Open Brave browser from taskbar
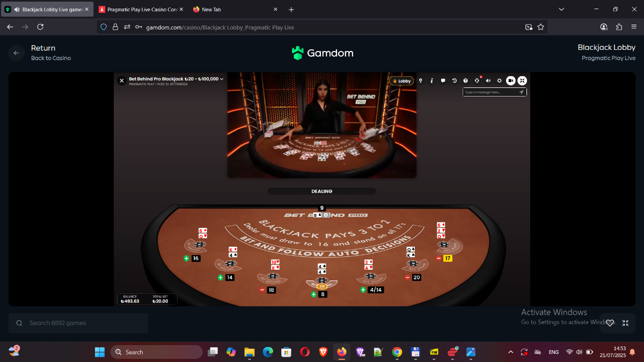644x362 pixels. [323, 352]
